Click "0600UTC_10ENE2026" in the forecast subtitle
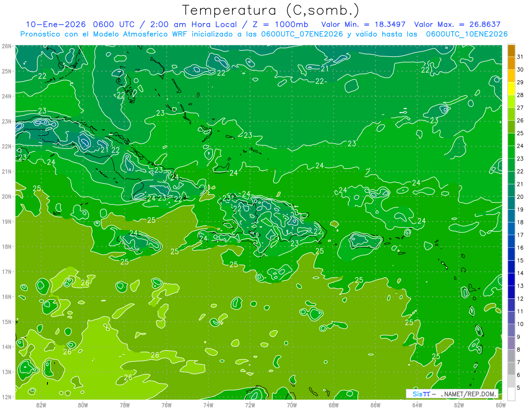Viewport: 532px width, 411px height. pyautogui.click(x=466, y=34)
